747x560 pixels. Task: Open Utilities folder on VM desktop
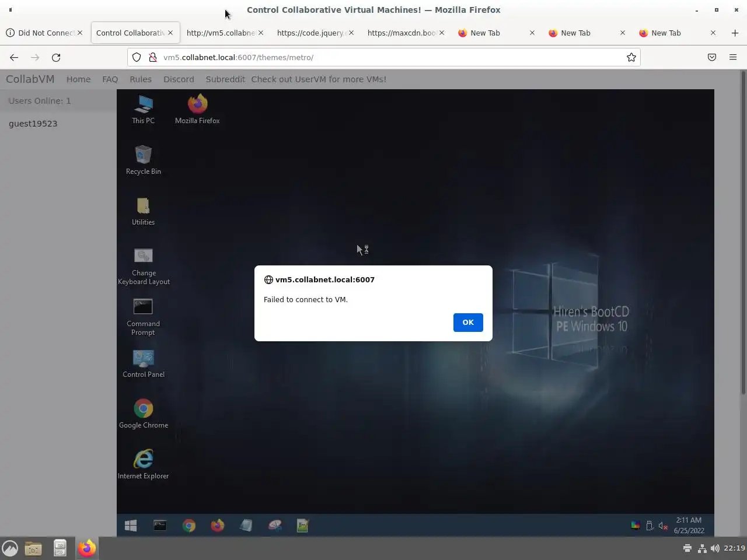tap(143, 211)
